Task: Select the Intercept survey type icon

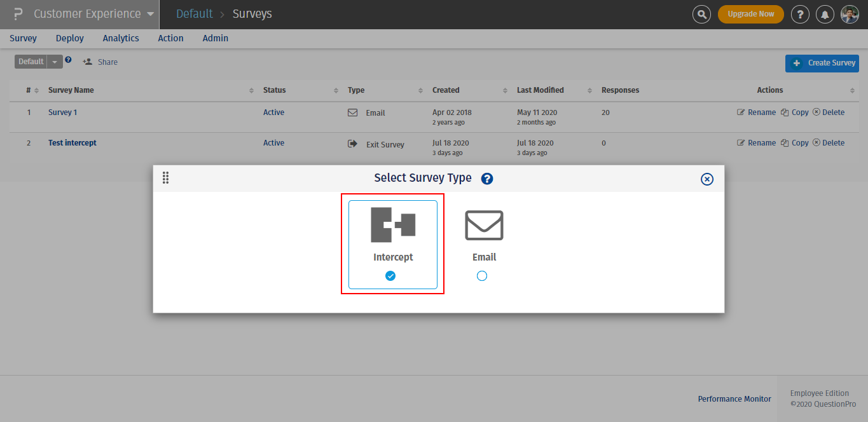Action: pos(392,224)
